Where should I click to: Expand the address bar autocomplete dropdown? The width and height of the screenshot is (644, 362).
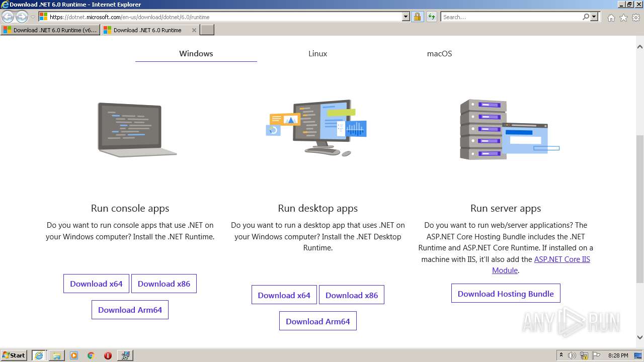tap(406, 17)
